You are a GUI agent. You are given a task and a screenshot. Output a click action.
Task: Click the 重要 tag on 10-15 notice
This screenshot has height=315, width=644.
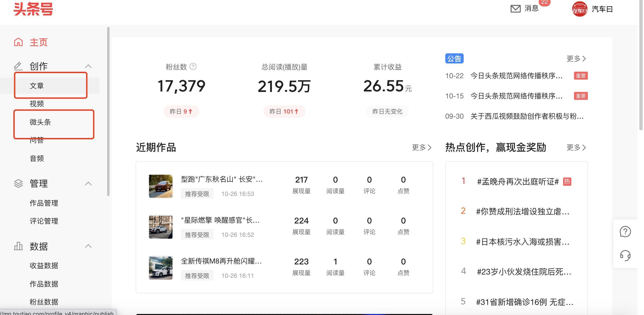click(x=581, y=96)
